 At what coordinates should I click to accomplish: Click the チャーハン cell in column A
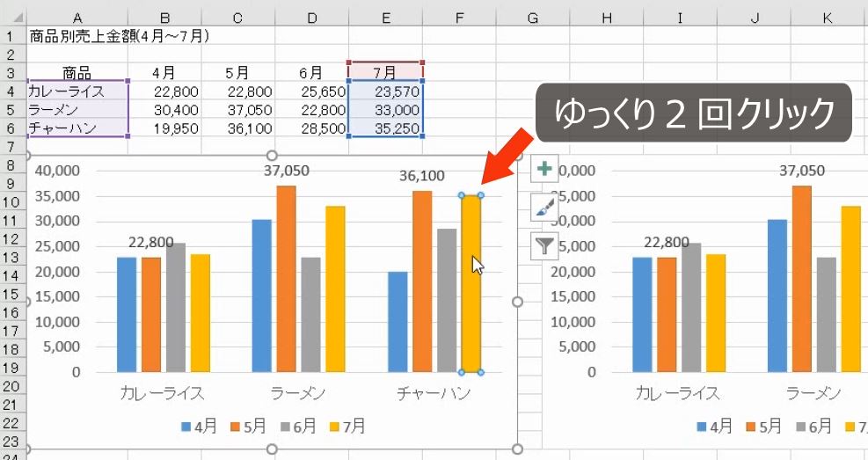(x=77, y=128)
